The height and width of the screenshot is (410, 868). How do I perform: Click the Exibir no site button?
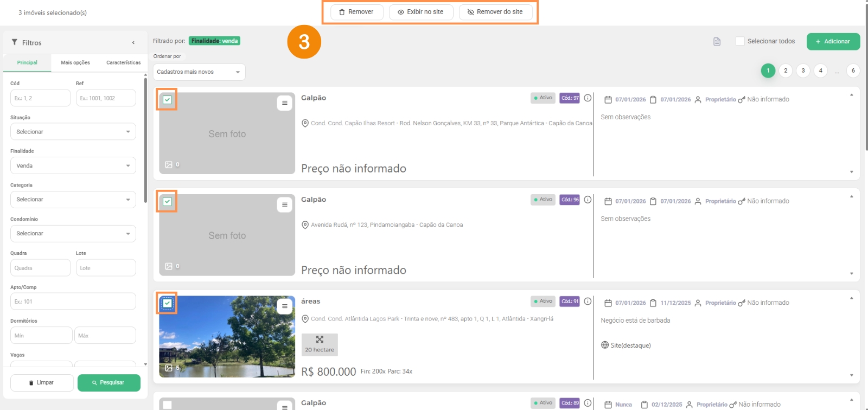420,12
